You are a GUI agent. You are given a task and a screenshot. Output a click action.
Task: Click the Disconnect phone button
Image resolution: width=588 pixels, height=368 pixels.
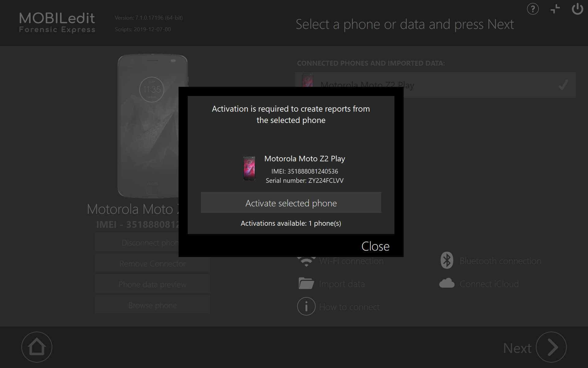[137, 243]
